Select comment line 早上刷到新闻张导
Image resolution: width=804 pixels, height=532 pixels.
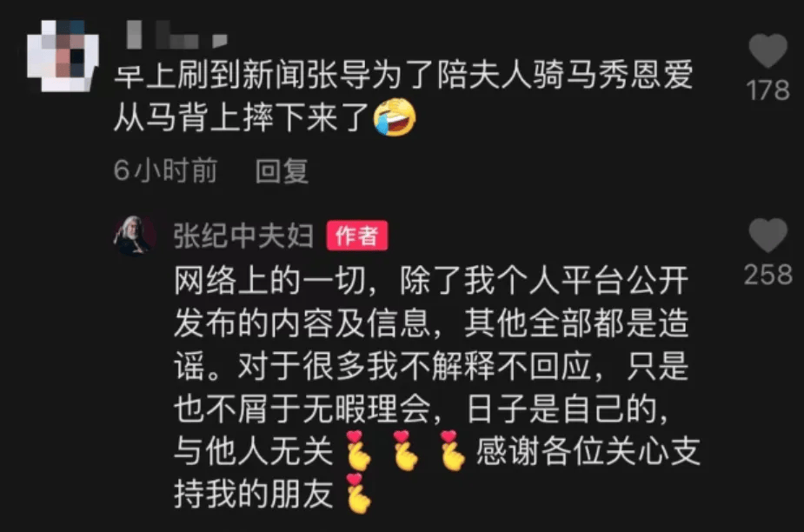(403, 75)
